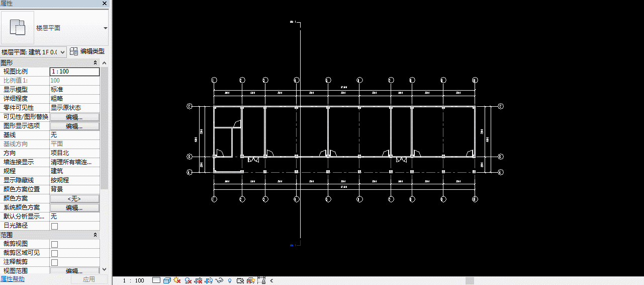The height and width of the screenshot is (285, 644).
Task: Open the 楼层平面 type selector dropdown
Action: tap(106, 28)
